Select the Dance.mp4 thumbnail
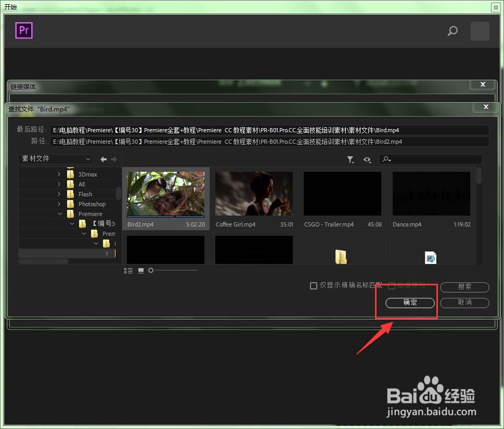The image size is (504, 429). tap(431, 198)
